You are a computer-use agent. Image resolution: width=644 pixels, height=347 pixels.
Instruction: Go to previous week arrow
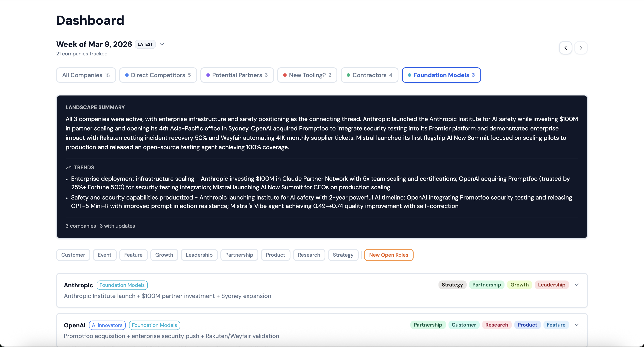coord(565,48)
